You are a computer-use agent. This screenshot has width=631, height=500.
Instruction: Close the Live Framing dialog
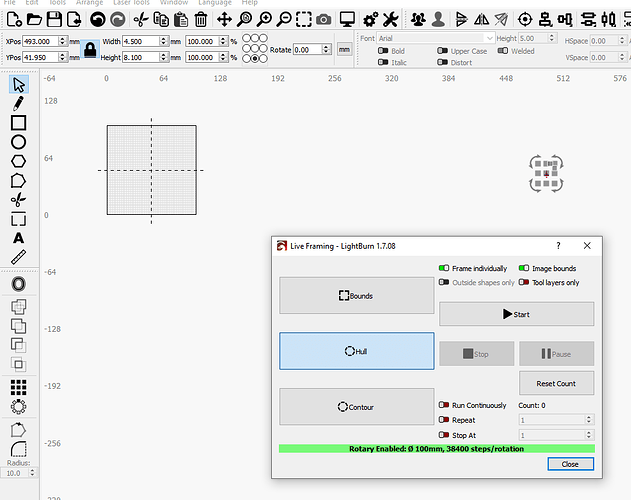pyautogui.click(x=570, y=464)
